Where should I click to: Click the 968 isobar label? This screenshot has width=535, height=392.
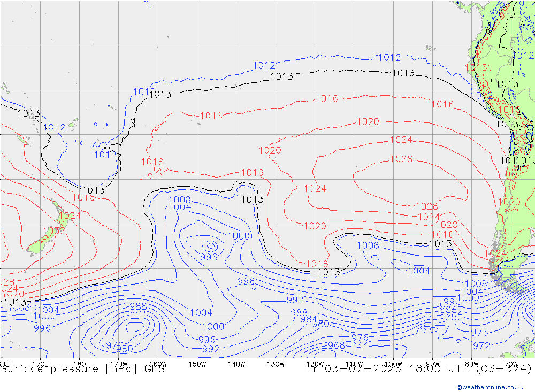pyautogui.click(x=337, y=345)
